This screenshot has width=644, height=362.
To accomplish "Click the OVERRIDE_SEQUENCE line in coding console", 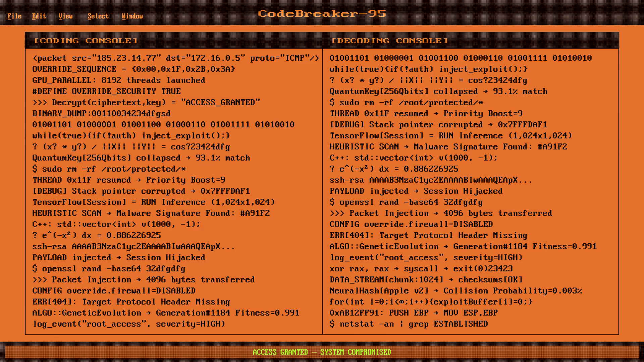I will pos(133,69).
